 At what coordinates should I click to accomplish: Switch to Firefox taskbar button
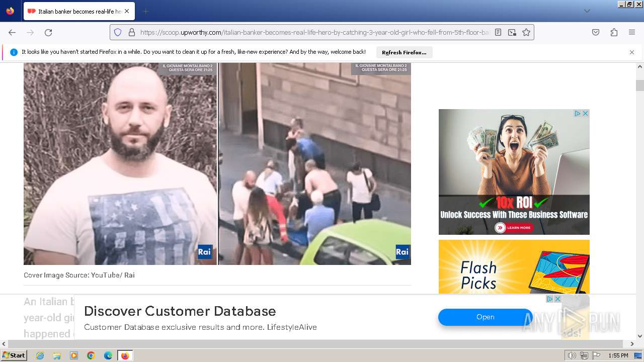125,355
